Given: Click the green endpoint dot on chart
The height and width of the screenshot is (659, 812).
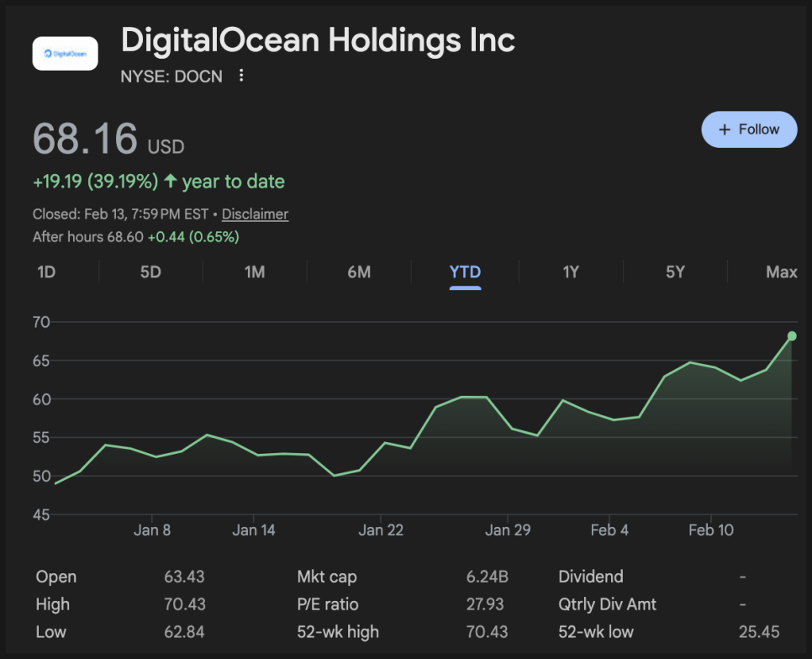Looking at the screenshot, I should [x=791, y=336].
